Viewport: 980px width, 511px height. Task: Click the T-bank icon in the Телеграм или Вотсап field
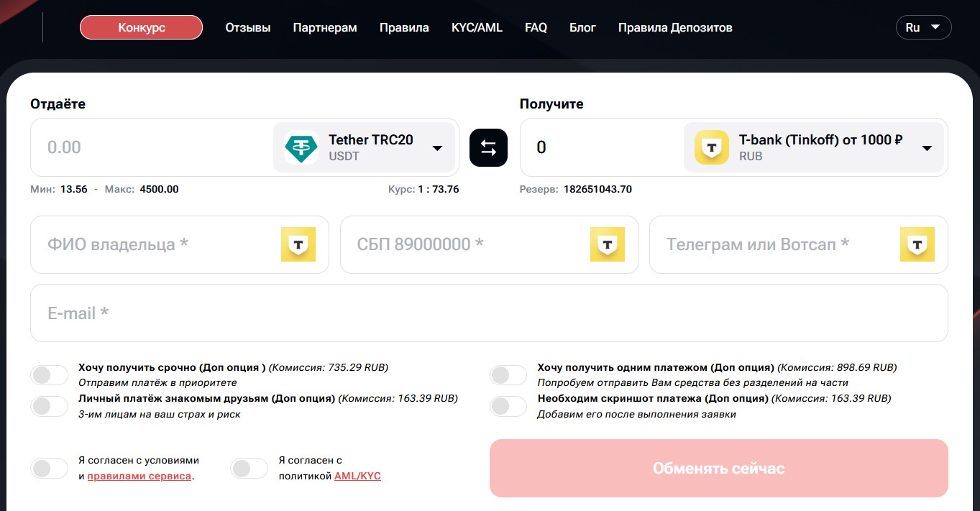click(x=917, y=244)
